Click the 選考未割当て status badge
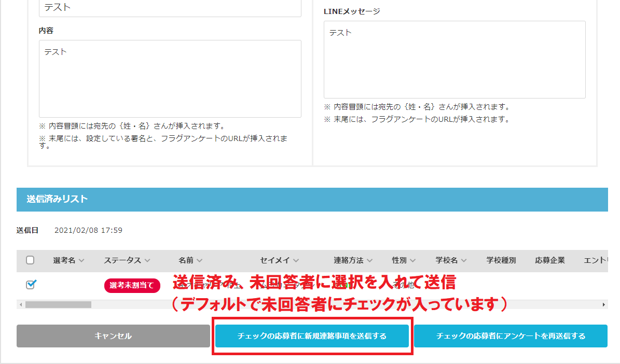This screenshot has height=364, width=620. coord(132,285)
